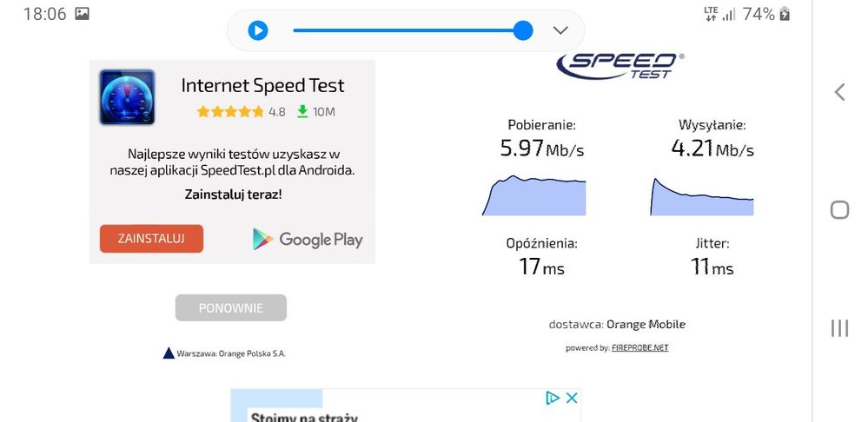Tap the Internet Speed Test app icon

coord(127,97)
